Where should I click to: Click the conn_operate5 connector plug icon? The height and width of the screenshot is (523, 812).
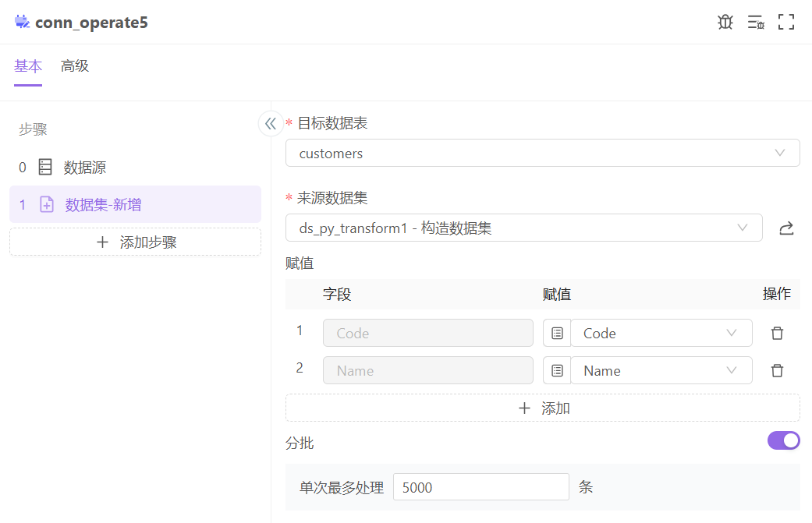click(22, 22)
